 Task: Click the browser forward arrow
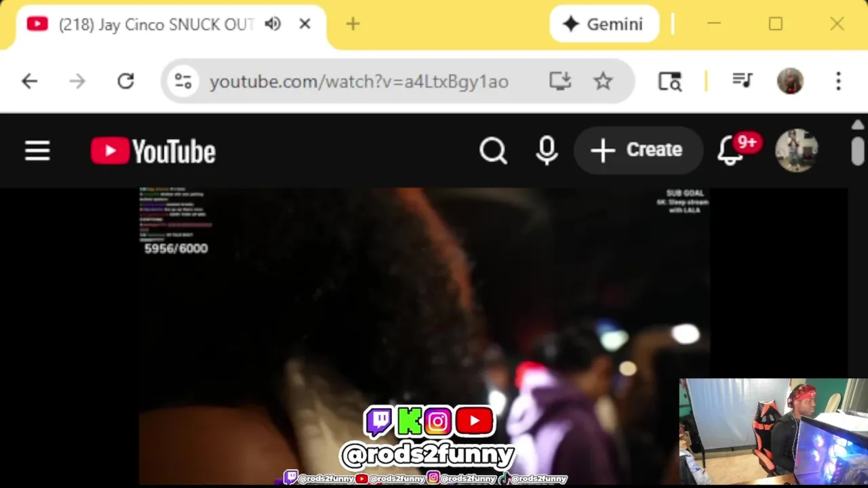coord(77,81)
